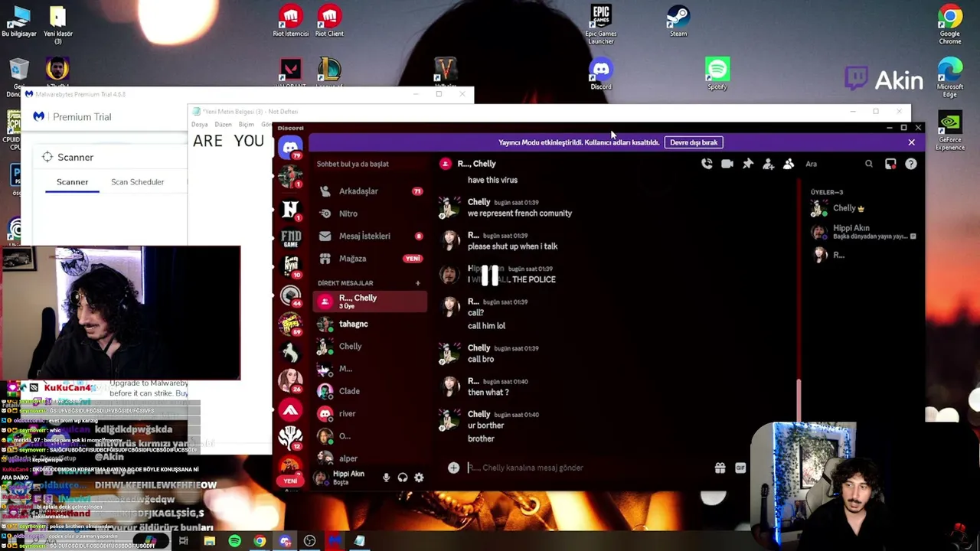Screen dimensions: 980x551
Task: Open Discord home direct messages button
Action: 290,148
